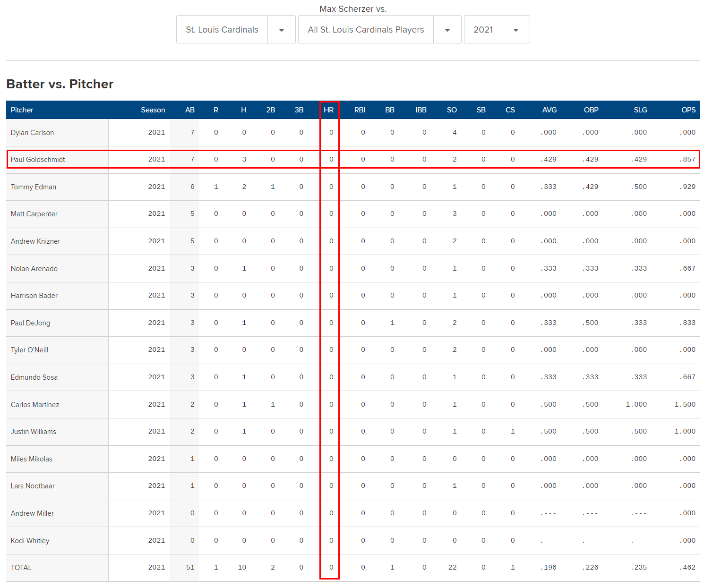Sort by the OBP column header

(591, 110)
